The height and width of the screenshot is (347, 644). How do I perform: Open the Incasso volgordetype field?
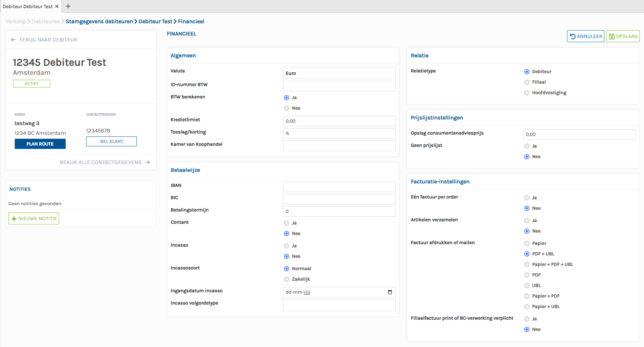[x=339, y=305]
